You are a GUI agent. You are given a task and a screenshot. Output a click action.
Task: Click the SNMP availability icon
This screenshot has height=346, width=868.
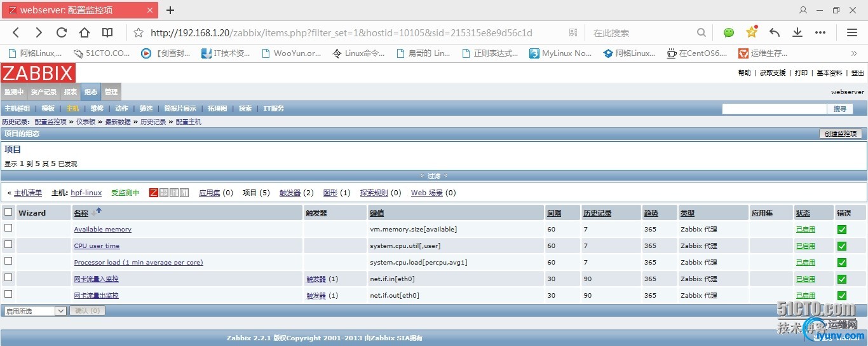point(164,193)
